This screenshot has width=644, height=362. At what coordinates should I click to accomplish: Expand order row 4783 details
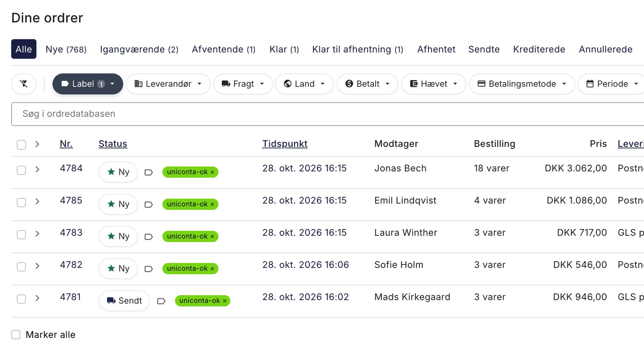click(37, 234)
